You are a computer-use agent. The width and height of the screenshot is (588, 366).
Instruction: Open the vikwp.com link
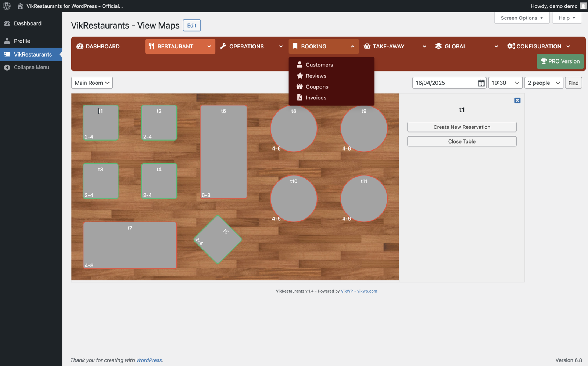[367, 291]
